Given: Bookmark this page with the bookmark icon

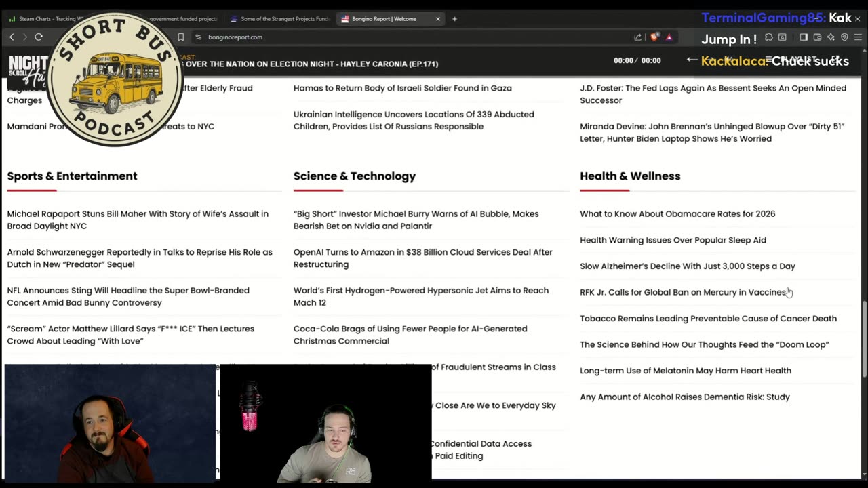Looking at the screenshot, I should [x=180, y=37].
